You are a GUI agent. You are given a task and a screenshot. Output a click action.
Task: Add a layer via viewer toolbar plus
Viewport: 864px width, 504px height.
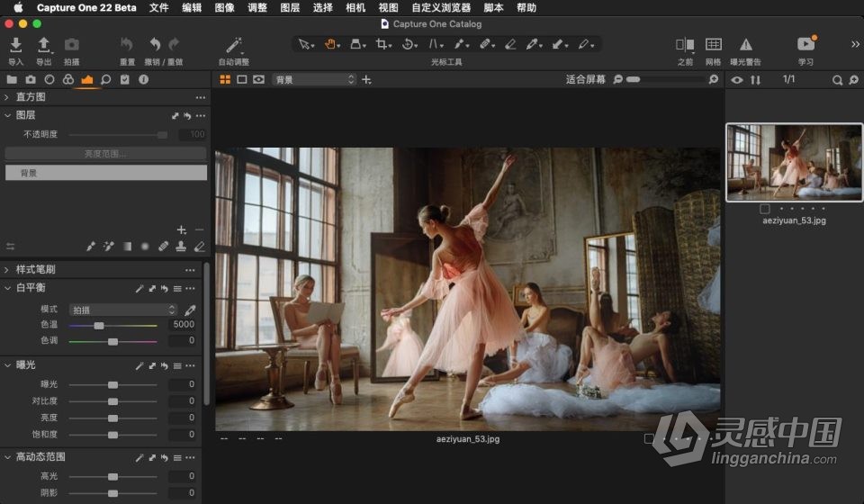[x=366, y=80]
